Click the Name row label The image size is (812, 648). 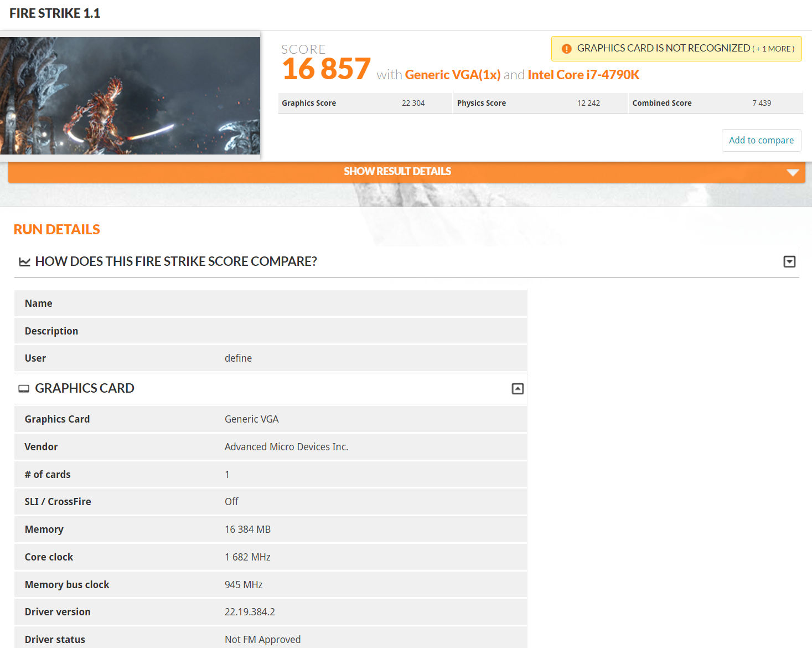(38, 304)
